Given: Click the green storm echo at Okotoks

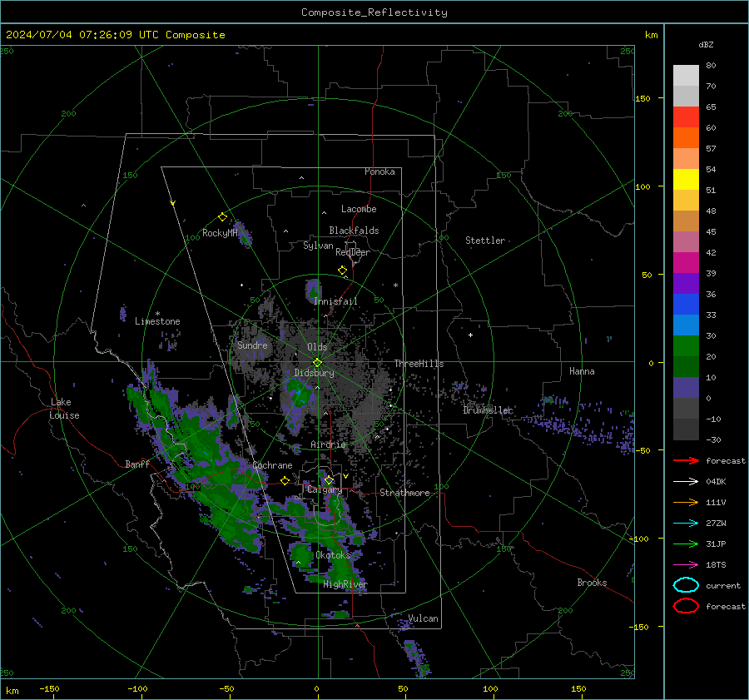Looking at the screenshot, I should [302, 554].
